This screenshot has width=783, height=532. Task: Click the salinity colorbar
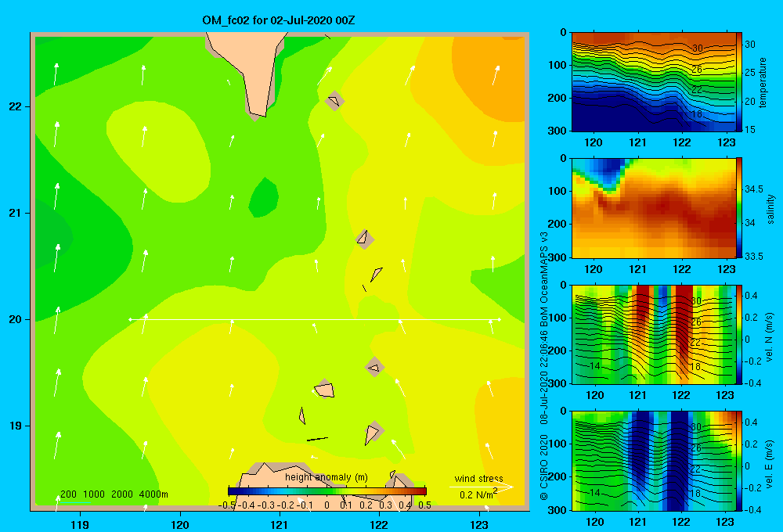739,207
